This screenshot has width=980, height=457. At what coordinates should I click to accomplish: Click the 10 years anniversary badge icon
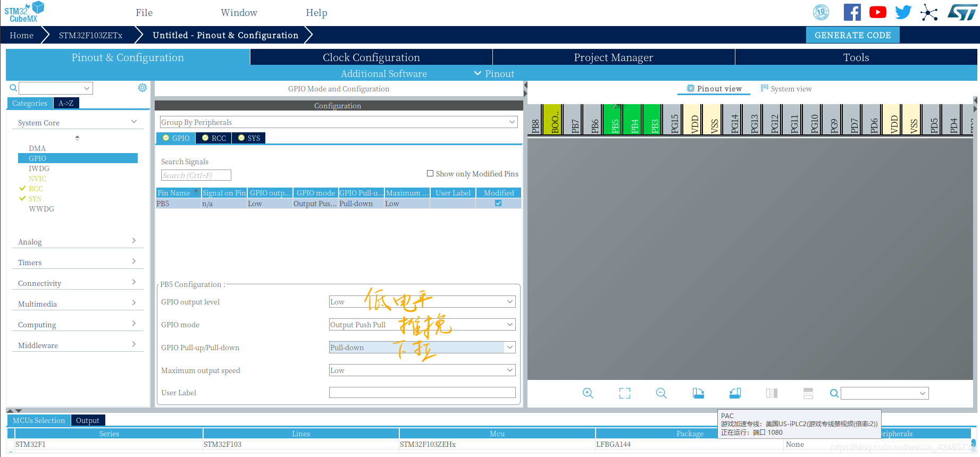821,12
